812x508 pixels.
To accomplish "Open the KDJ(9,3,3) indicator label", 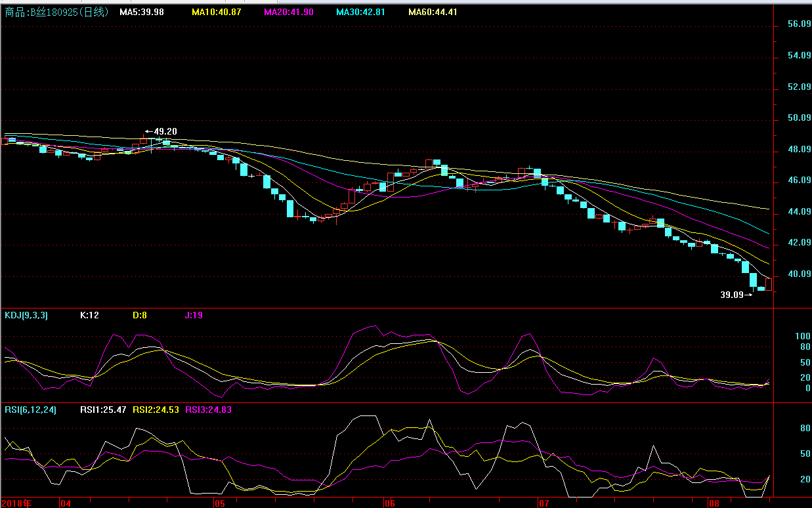I will [26, 316].
